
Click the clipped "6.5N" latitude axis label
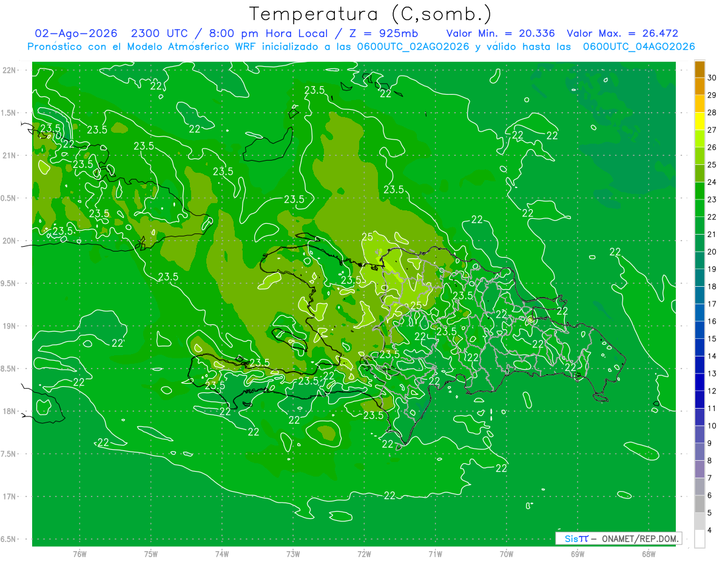[x=9, y=539]
